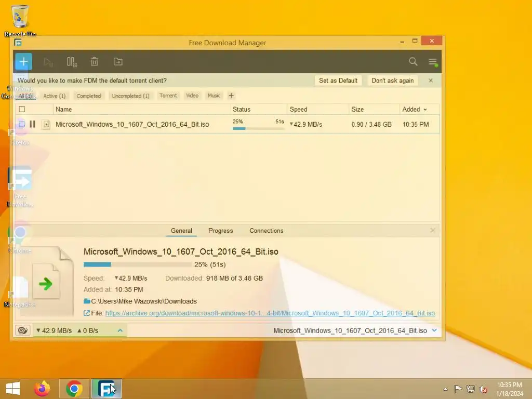Screen dimensions: 532x399
Task: Click the row progress bar at 25%
Action: point(258,129)
